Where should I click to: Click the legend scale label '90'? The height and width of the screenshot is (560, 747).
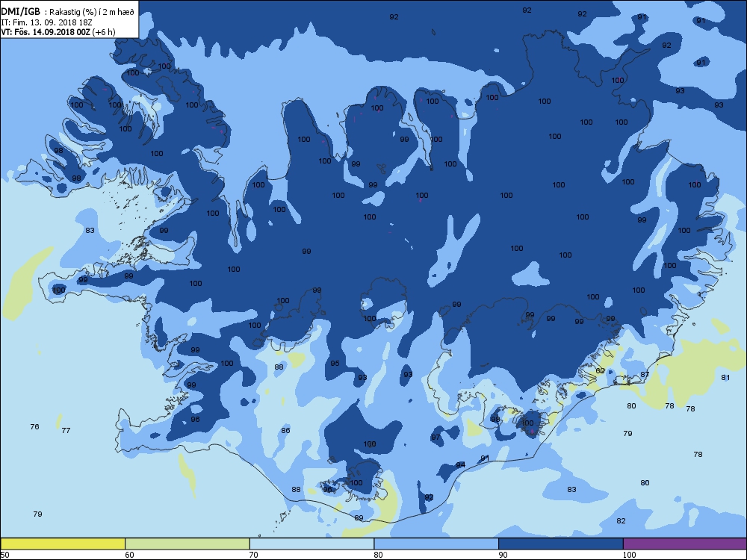point(503,555)
